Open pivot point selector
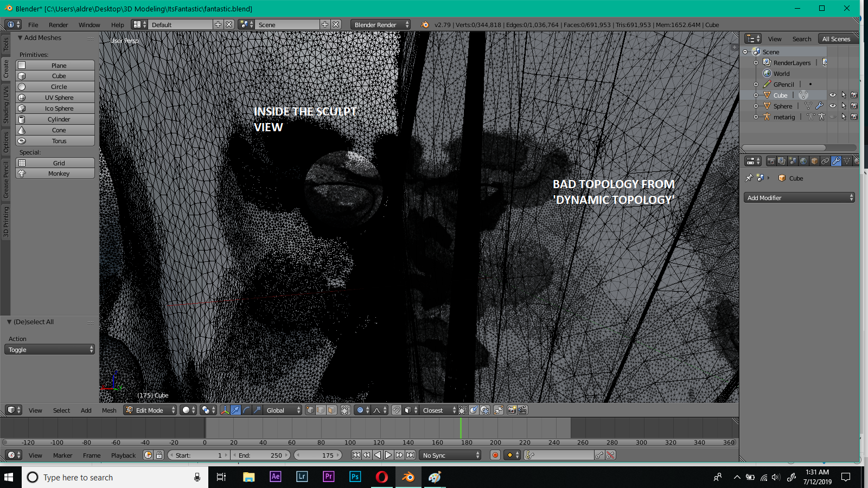The image size is (868, 488). (208, 410)
